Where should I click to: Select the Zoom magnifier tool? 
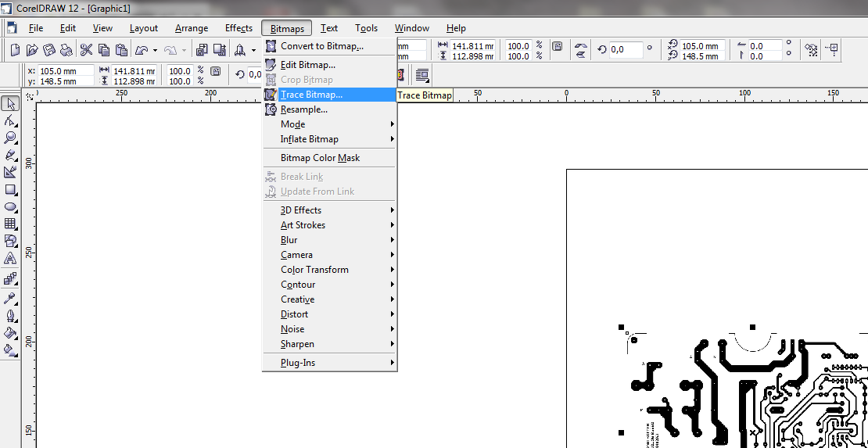(10, 138)
